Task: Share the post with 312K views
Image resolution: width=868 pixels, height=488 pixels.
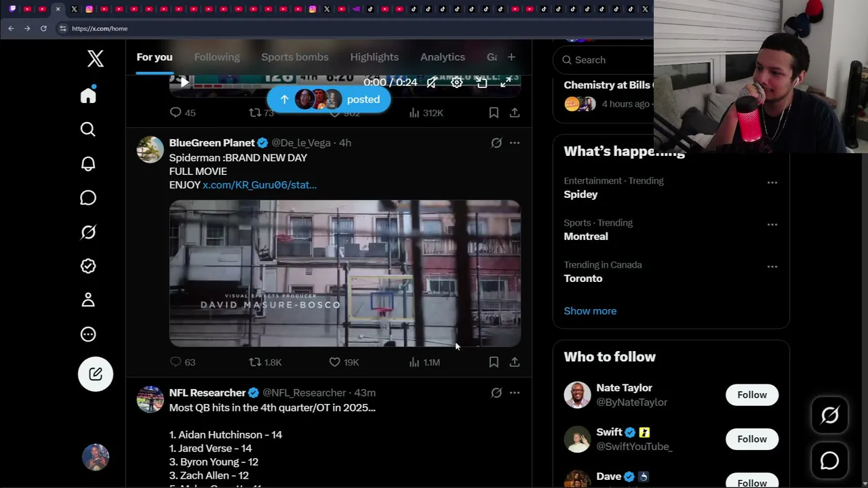Action: coord(515,113)
